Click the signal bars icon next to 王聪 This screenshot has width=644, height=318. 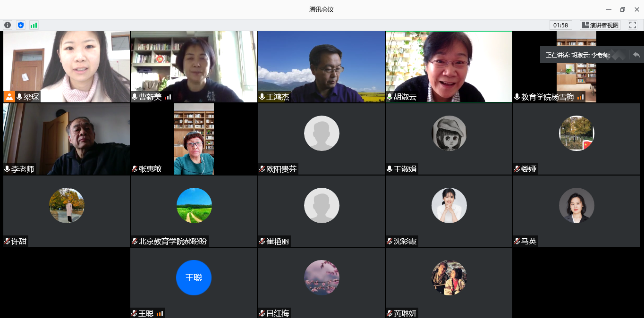[160, 313]
